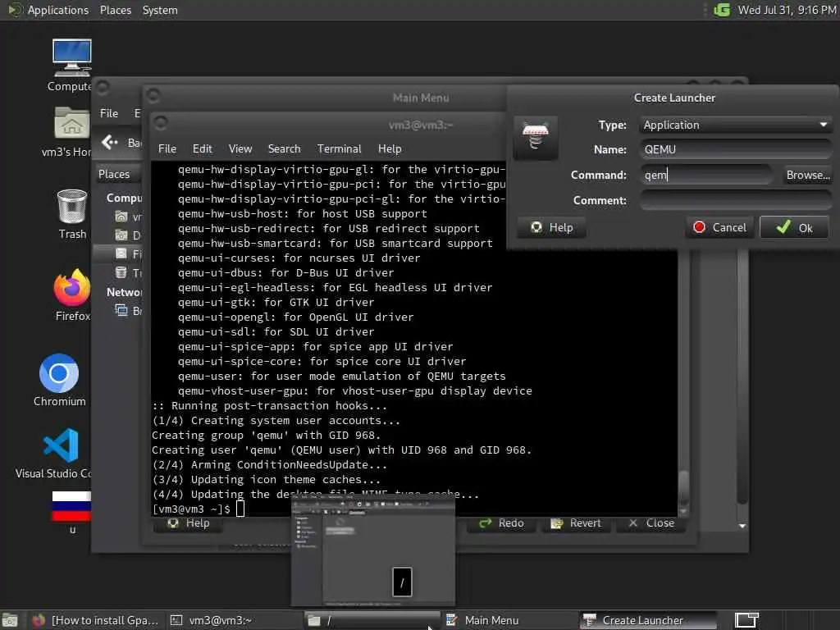The width and height of the screenshot is (840, 630).
Task: Click the Command input field
Action: tap(706, 176)
